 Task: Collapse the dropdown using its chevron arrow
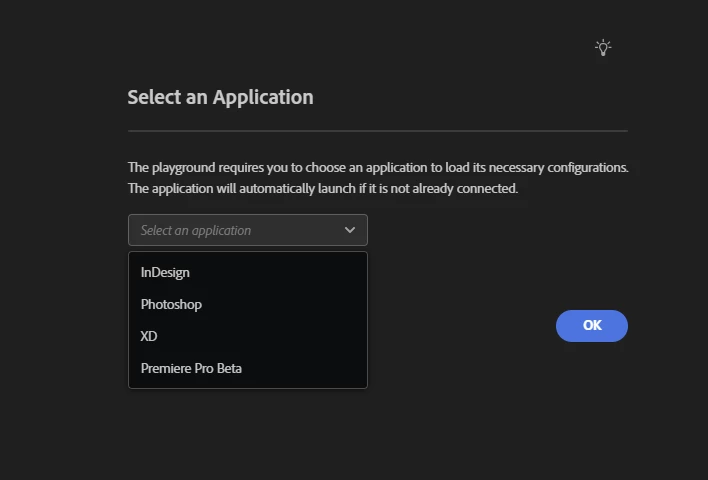350,230
